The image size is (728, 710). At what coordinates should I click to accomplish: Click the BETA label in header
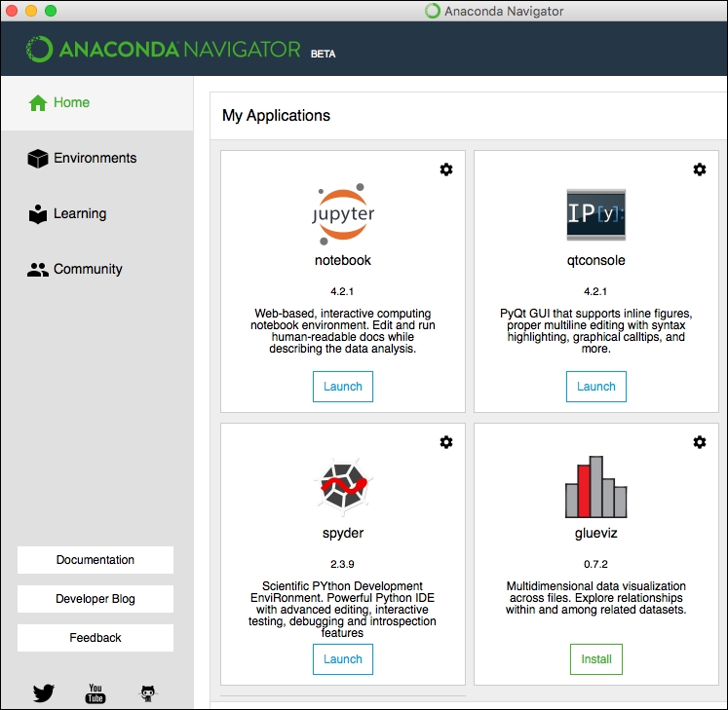pos(324,54)
